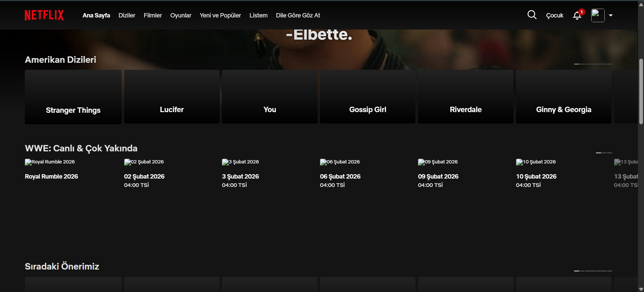
Task: Select the bold 06 Şubat 2026 event title
Action: click(x=340, y=177)
